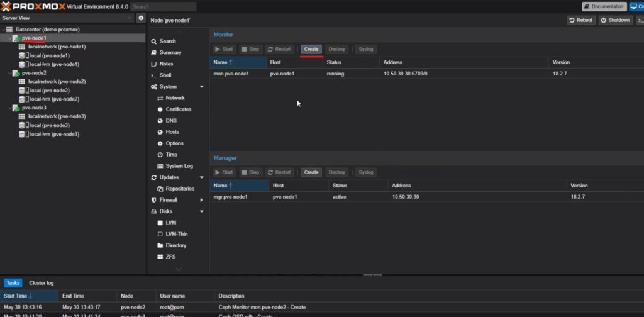Click the Reboot button
Image resolution: width=644 pixels, height=317 pixels.
[x=581, y=20]
